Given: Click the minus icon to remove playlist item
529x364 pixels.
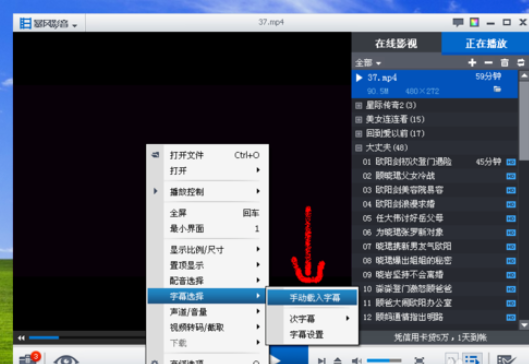Looking at the screenshot, I should [x=488, y=62].
